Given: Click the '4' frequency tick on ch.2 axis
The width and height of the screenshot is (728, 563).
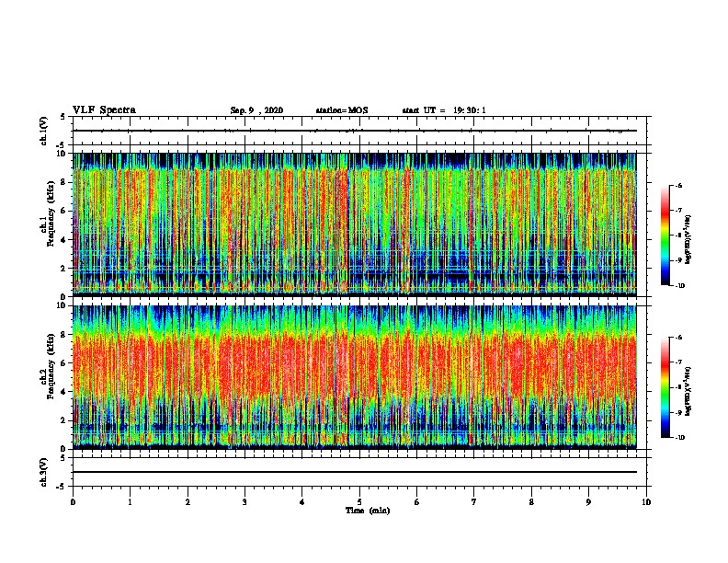Looking at the screenshot, I should (63, 392).
